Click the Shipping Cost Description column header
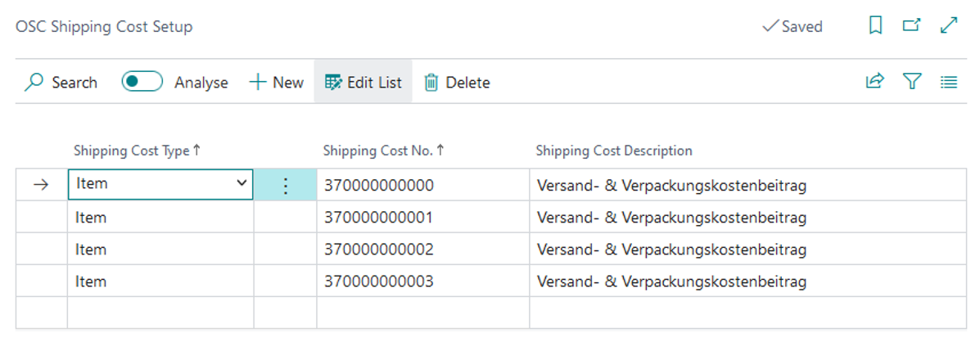The image size is (980, 342). 614,151
